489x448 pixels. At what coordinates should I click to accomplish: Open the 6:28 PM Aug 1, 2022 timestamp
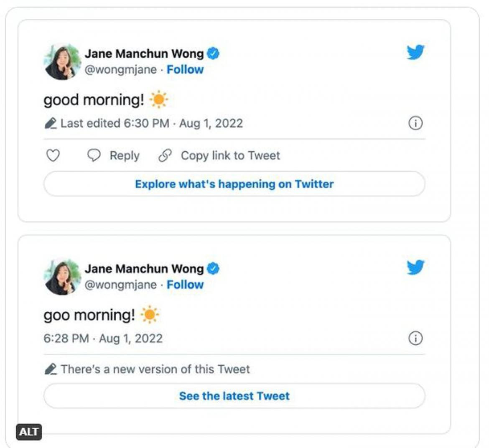click(103, 339)
